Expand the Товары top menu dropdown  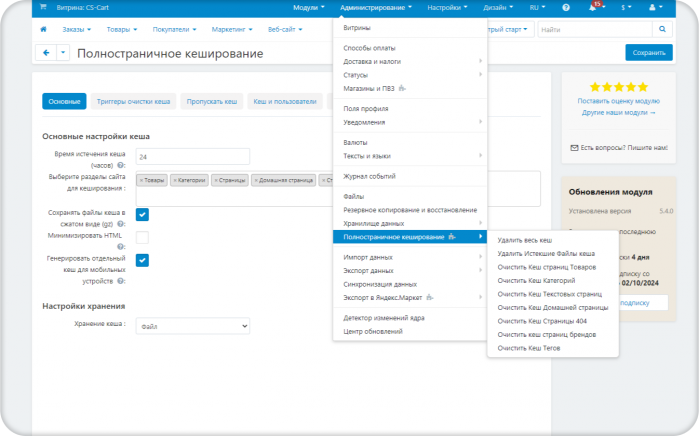[x=121, y=29]
